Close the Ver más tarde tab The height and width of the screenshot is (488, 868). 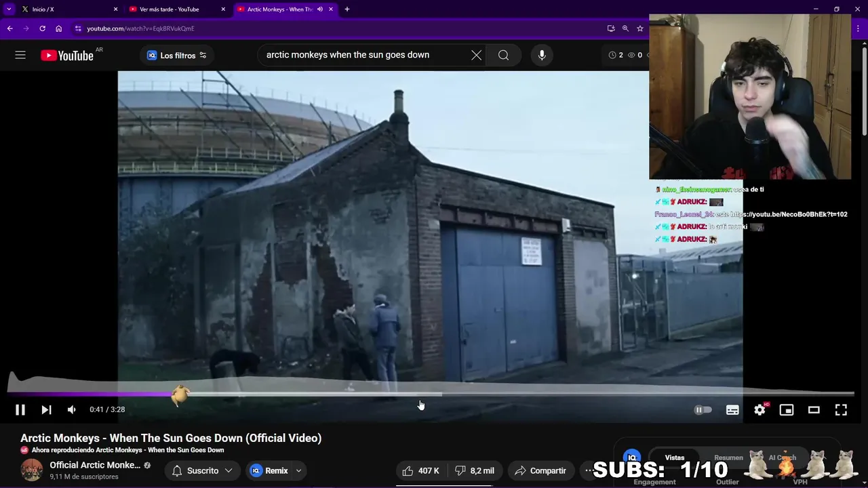click(x=224, y=9)
